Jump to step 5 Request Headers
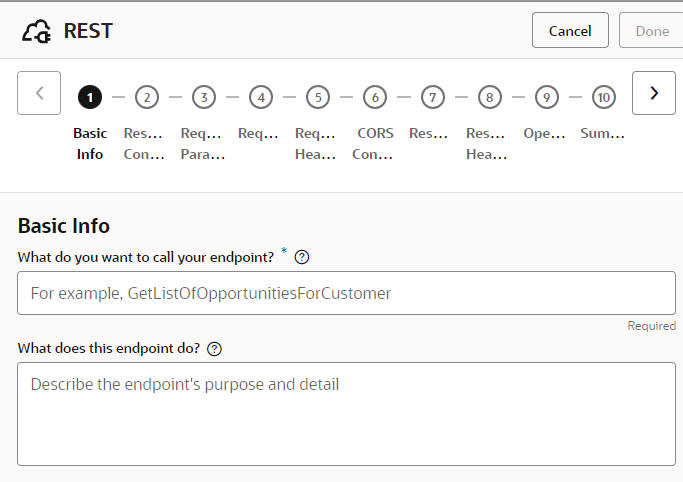 [318, 97]
